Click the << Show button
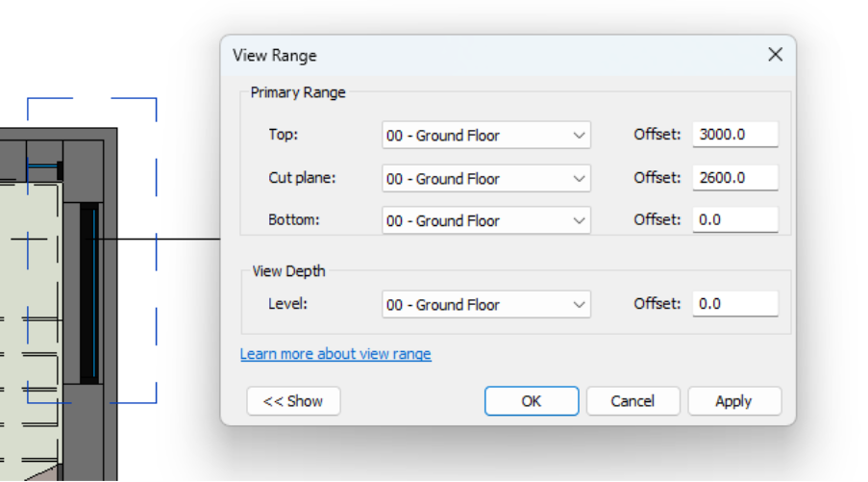This screenshot has height=482, width=868. [293, 401]
